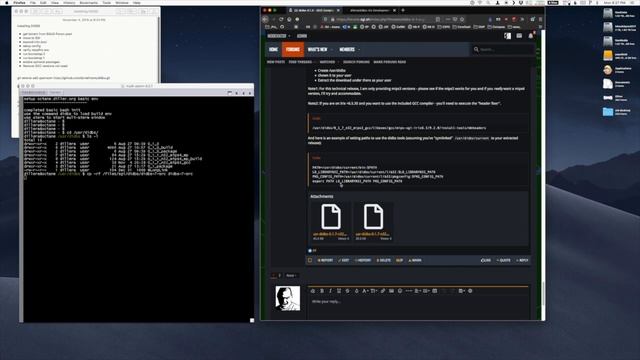Open the Members navigation tab

coord(347,49)
